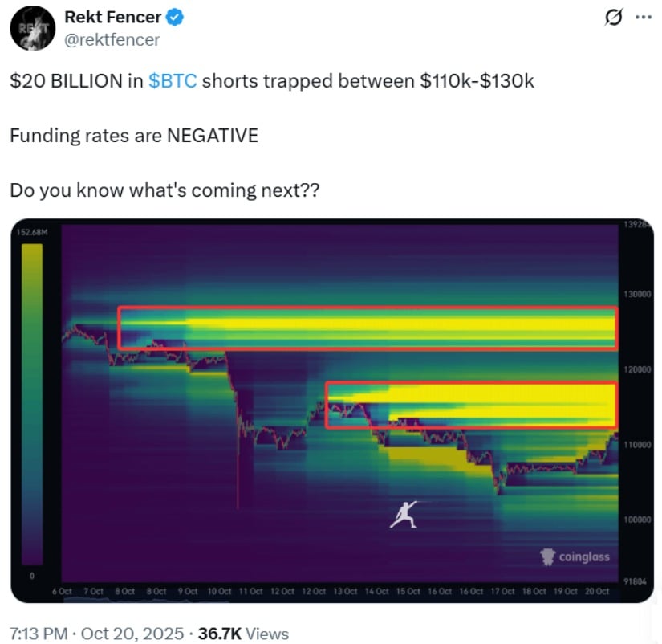Screen dimensions: 662x644
Task: Click the white fencer figure on the chart
Action: [405, 513]
